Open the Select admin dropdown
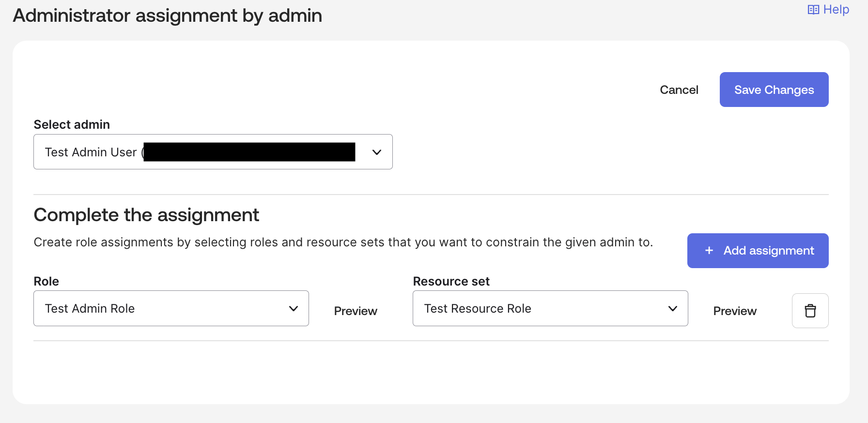Screen dimensions: 868x423 pyautogui.click(x=213, y=152)
